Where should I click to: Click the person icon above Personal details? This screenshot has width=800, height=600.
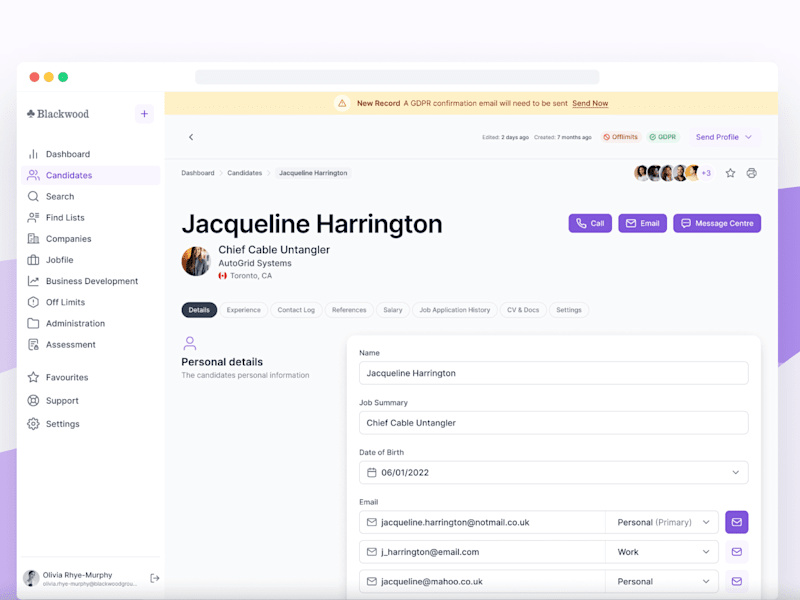click(190, 343)
